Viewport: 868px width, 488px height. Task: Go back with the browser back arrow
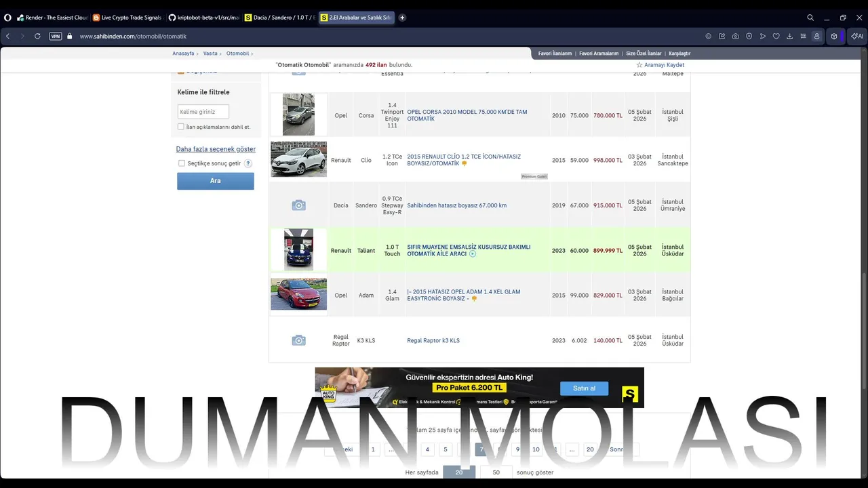(7, 36)
